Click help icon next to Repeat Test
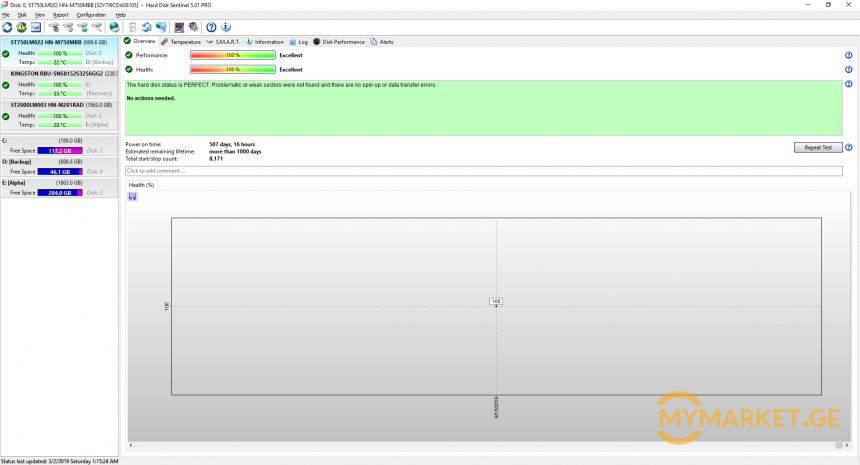The image size is (860, 465). click(x=848, y=148)
